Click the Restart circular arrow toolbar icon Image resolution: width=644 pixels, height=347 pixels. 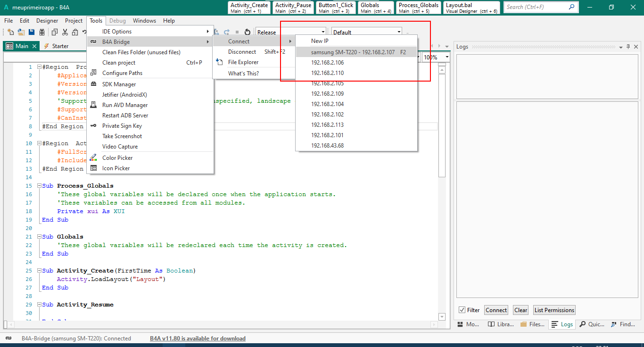[x=247, y=32]
